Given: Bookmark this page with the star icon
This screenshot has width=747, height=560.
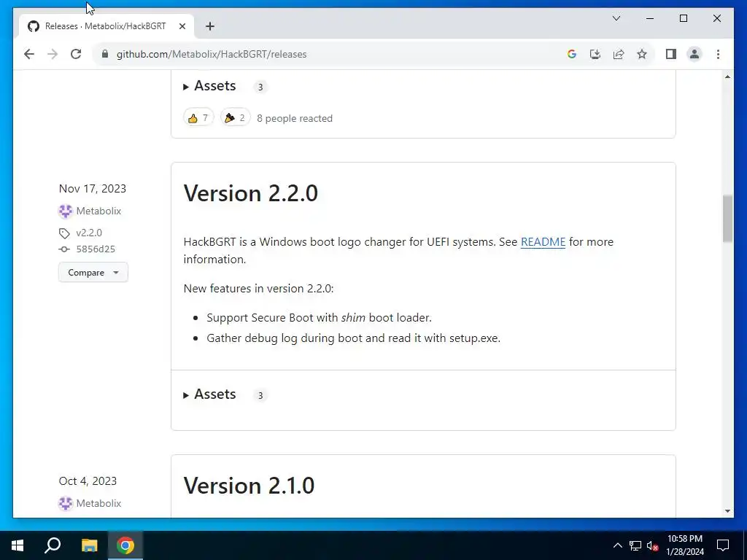Looking at the screenshot, I should click(x=642, y=54).
